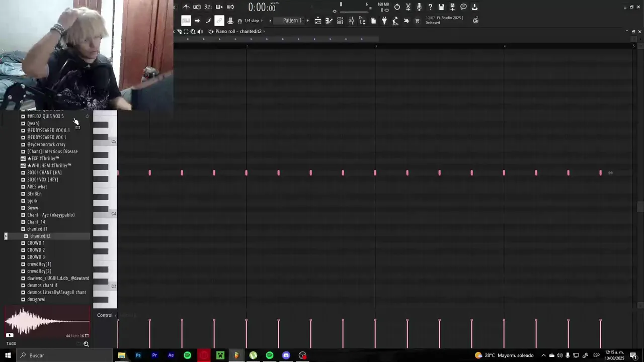Open File Explorer from the taskbar
Screen dimensions: 644x362
[121, 355]
